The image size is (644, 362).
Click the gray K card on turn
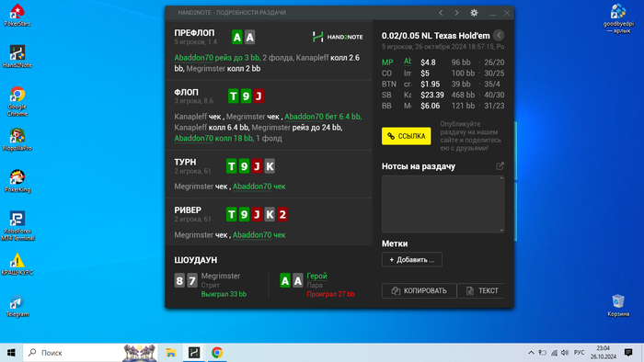pos(270,166)
